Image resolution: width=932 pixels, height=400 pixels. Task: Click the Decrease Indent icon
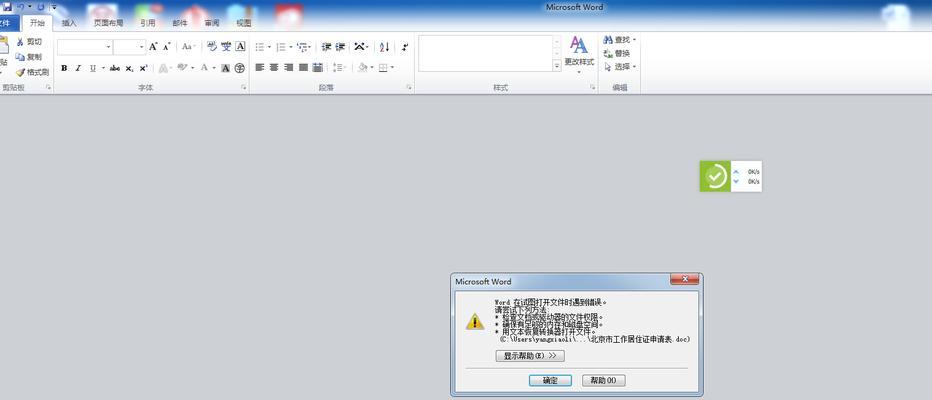point(326,46)
